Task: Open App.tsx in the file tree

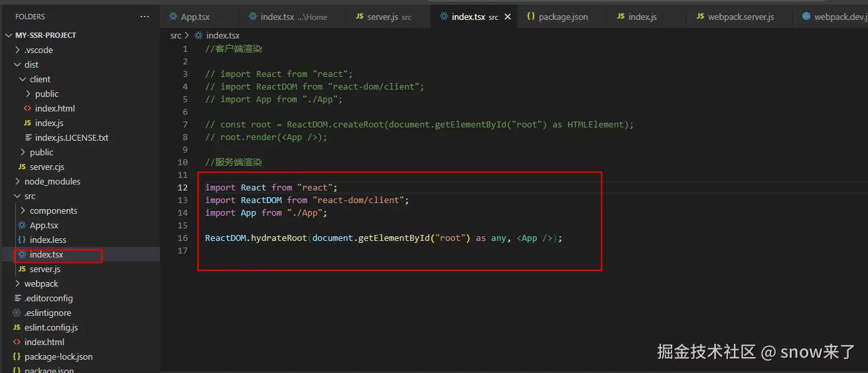Action: (44, 225)
